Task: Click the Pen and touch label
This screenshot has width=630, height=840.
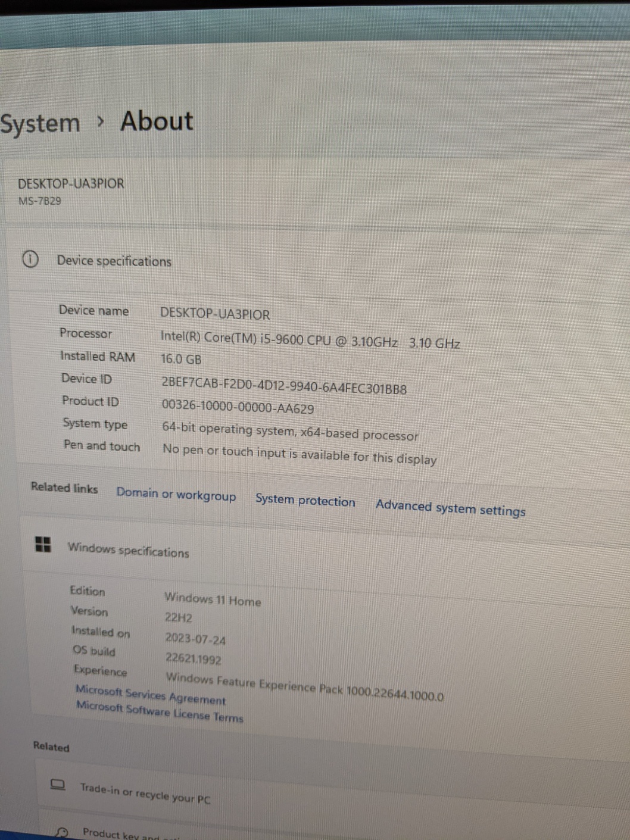Action: click(102, 446)
